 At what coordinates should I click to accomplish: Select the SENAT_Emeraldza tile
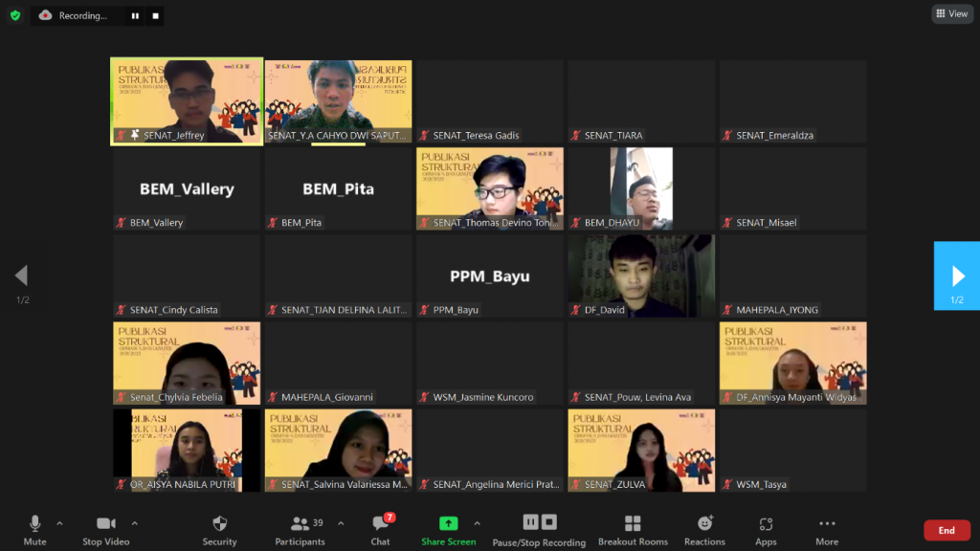pyautogui.click(x=792, y=101)
